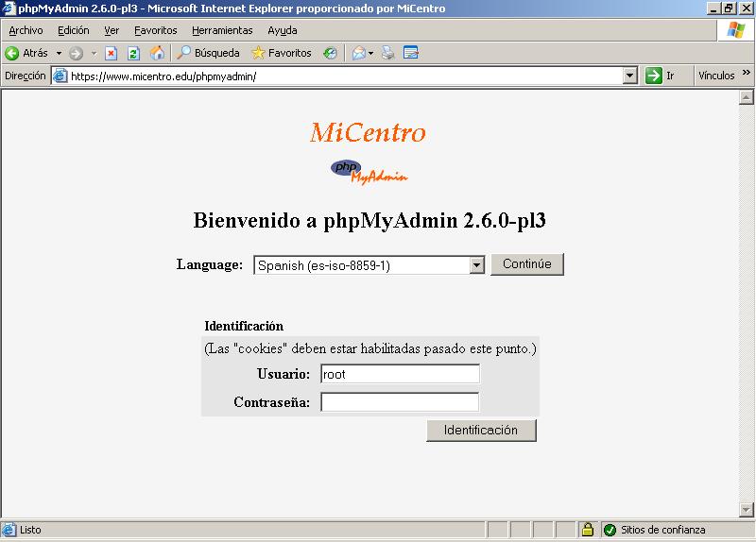
Task: Open the Forward history dropdown arrow
Action: click(94, 53)
